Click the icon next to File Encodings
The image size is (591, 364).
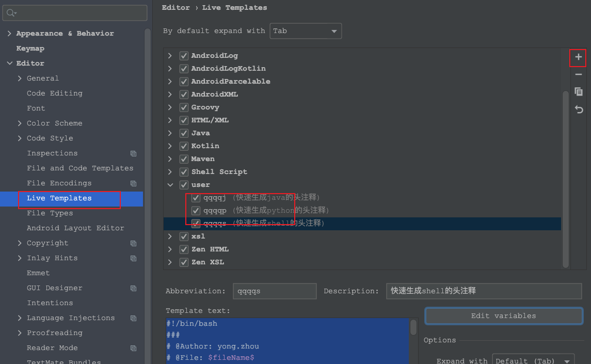133,183
